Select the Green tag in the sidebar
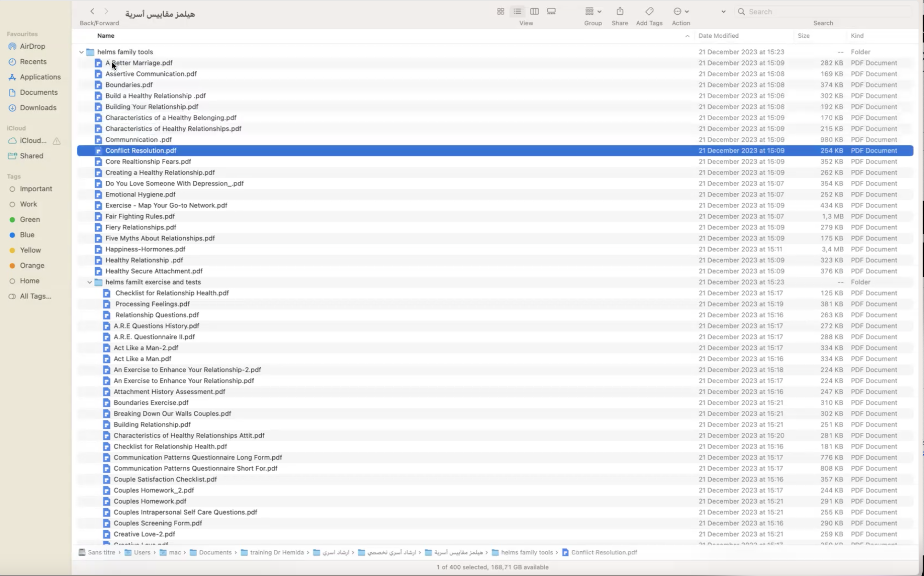The height and width of the screenshot is (576, 924). tap(30, 219)
